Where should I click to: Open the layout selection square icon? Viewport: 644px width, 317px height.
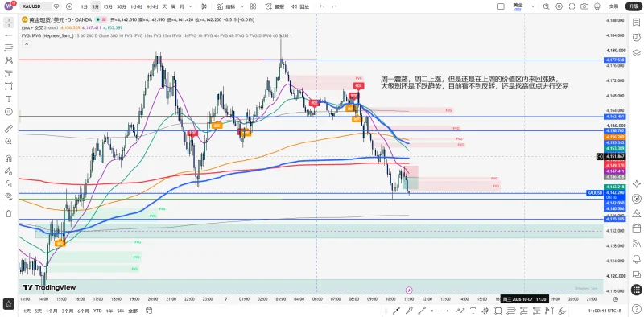point(501,6)
